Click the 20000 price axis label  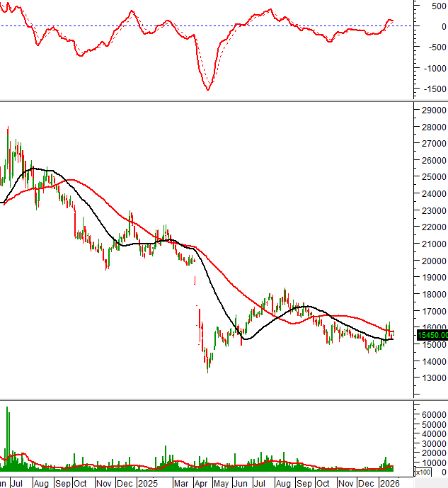pos(432,261)
